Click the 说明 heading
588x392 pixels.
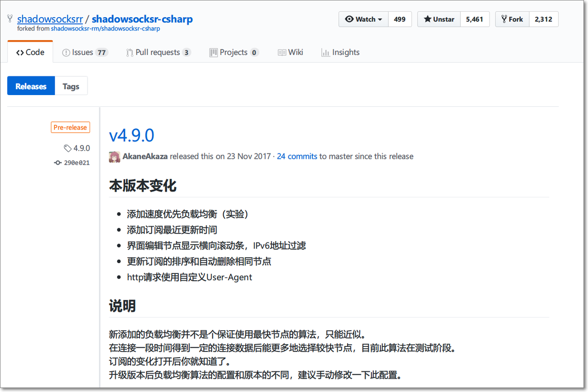click(122, 307)
